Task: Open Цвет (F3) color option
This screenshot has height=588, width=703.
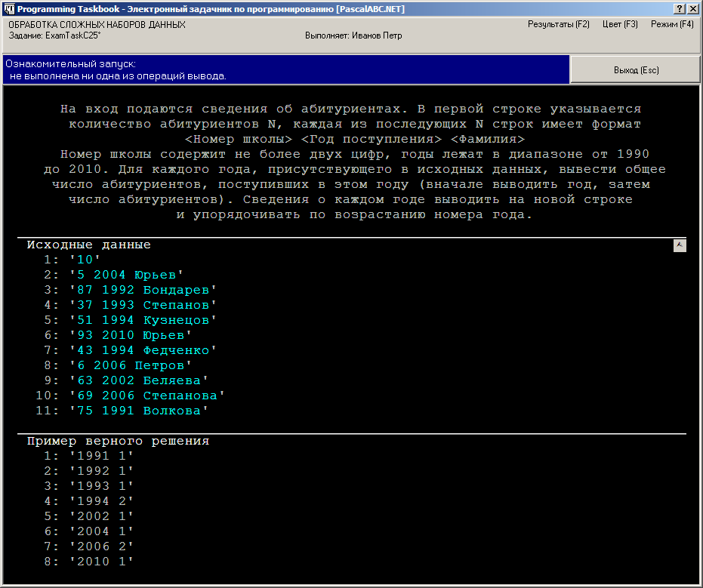Action: [620, 24]
